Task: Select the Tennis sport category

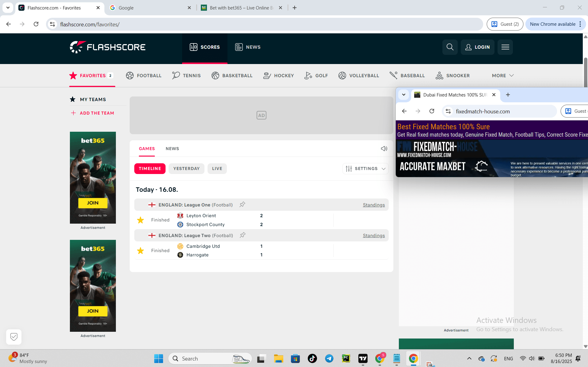Action: tap(186, 75)
